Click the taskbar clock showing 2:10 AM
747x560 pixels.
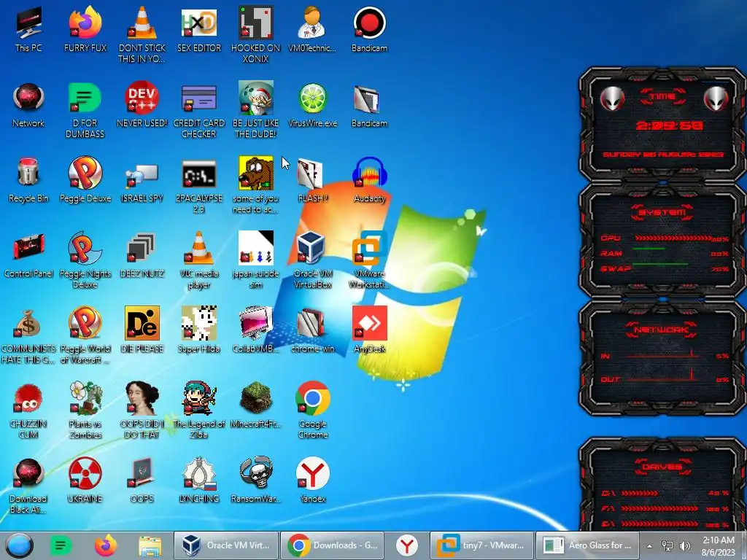click(x=719, y=546)
